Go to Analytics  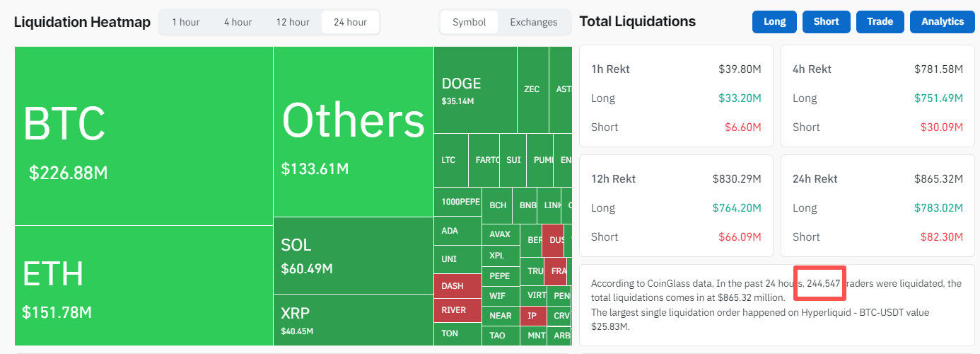point(942,22)
